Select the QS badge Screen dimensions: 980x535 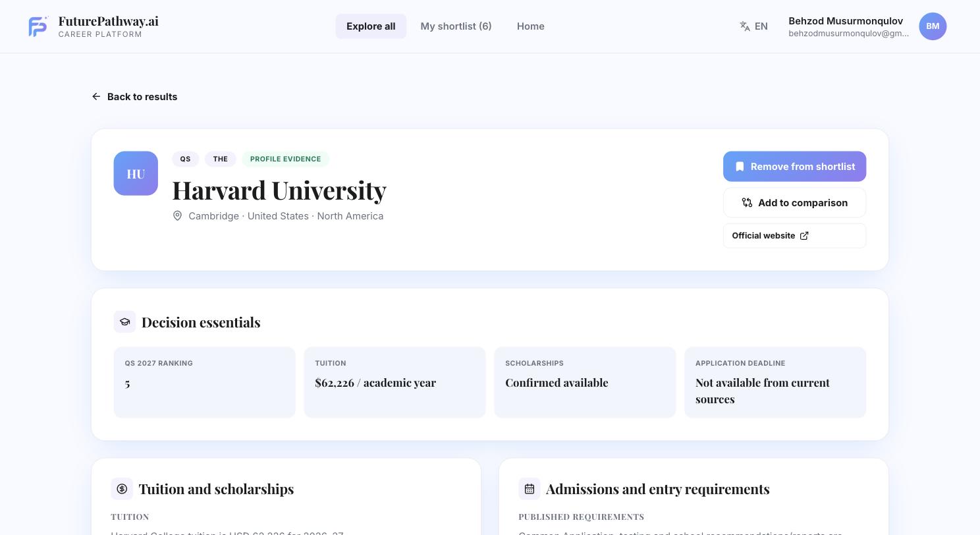coord(185,159)
